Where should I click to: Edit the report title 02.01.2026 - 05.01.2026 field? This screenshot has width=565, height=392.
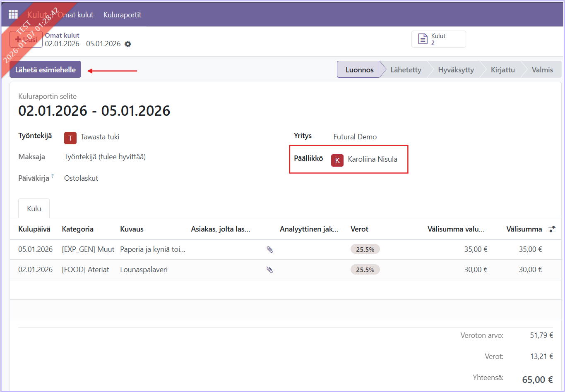94,111
